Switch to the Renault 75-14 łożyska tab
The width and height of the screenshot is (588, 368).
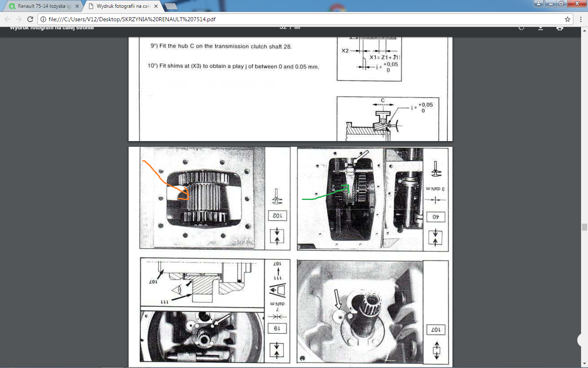tap(41, 6)
